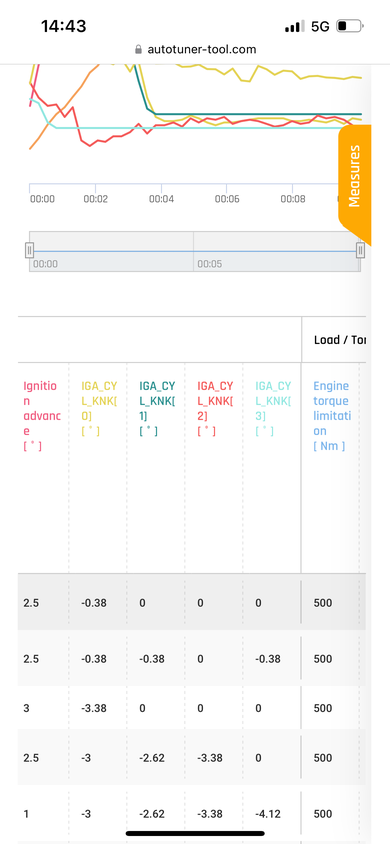Tap the cellular signal bars icon
390x844 pixels.
pos(295,26)
